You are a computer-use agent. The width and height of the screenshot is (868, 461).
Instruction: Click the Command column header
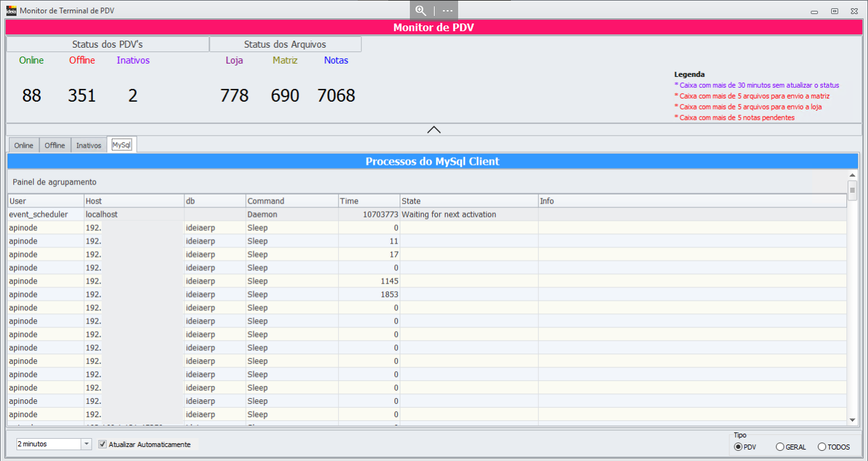point(292,201)
